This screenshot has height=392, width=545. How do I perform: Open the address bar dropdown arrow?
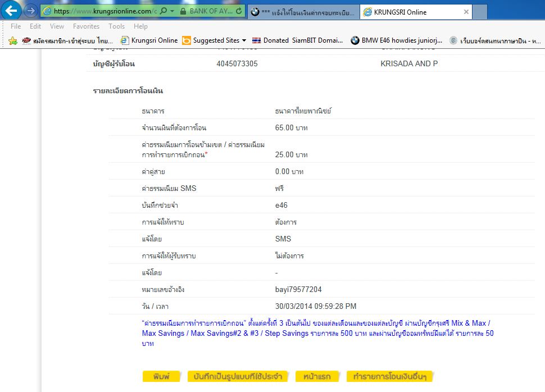(x=172, y=11)
